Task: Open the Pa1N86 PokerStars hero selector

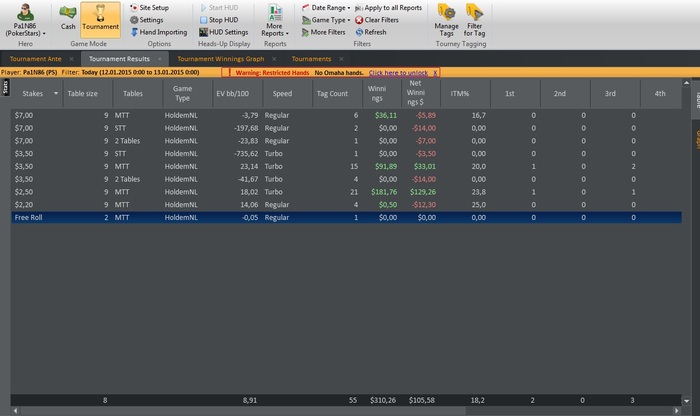Action: [25, 20]
